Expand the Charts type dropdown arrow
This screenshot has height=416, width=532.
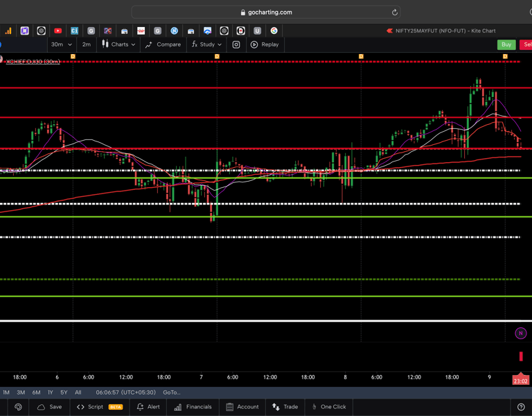click(133, 44)
